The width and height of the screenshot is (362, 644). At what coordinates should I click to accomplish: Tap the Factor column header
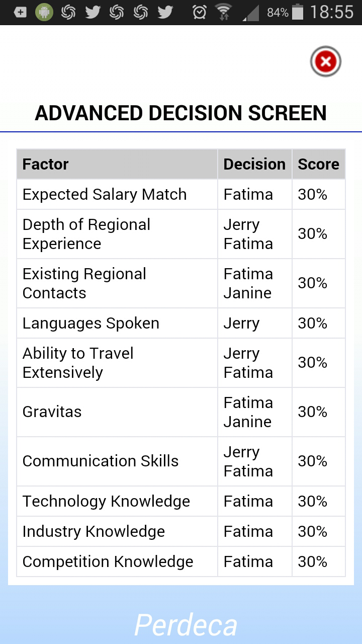tap(45, 164)
